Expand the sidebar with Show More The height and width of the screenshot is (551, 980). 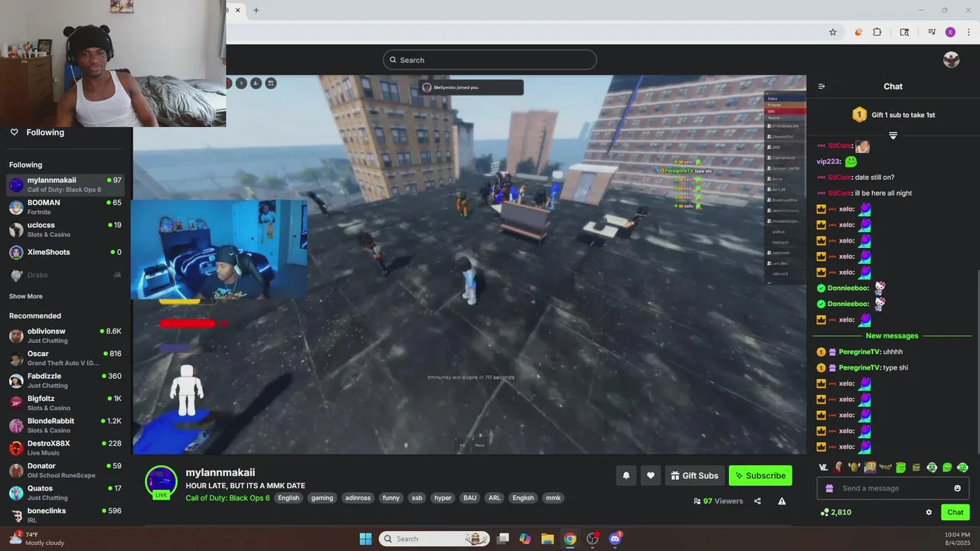pyautogui.click(x=26, y=296)
